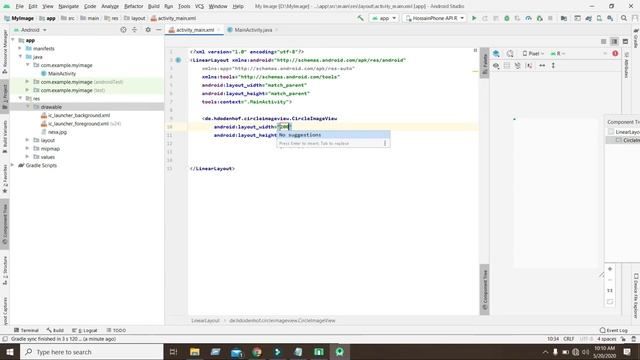Zoom in design preview with plus icon

[x=610, y=269]
